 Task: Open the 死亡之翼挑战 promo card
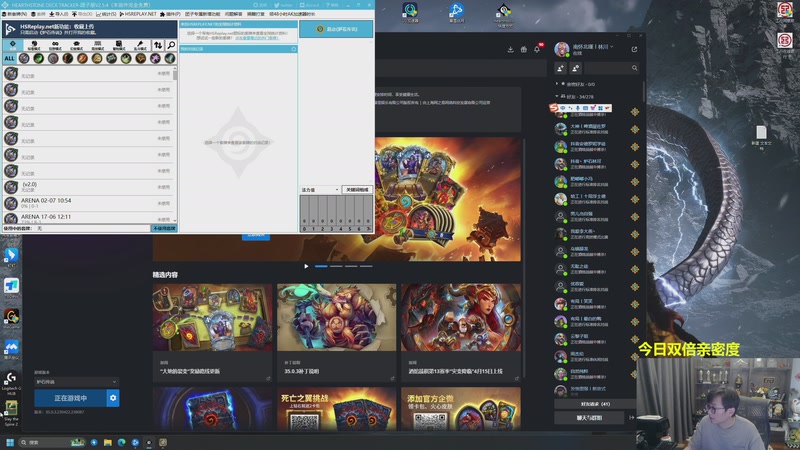[x=336, y=409]
